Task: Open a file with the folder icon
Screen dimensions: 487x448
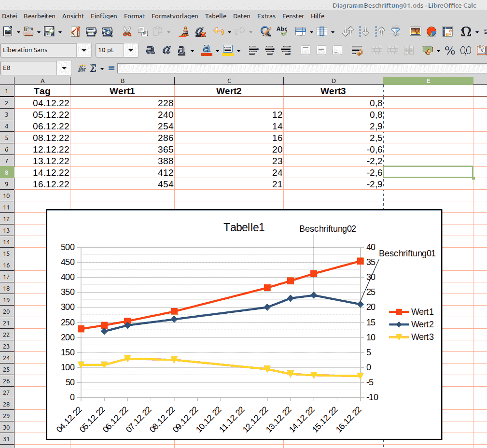Action: [x=28, y=31]
